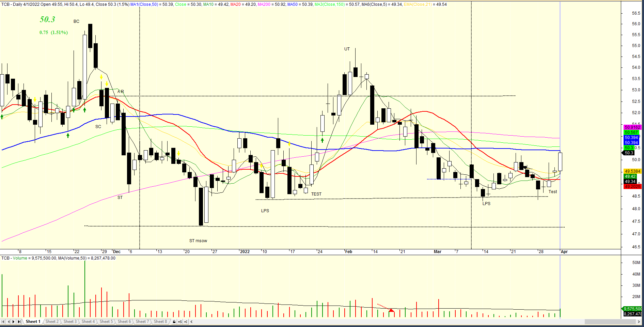Toggle the interval link 'I' button
Image resolution: width=644 pixels, height=327 pixels.
coord(186,322)
